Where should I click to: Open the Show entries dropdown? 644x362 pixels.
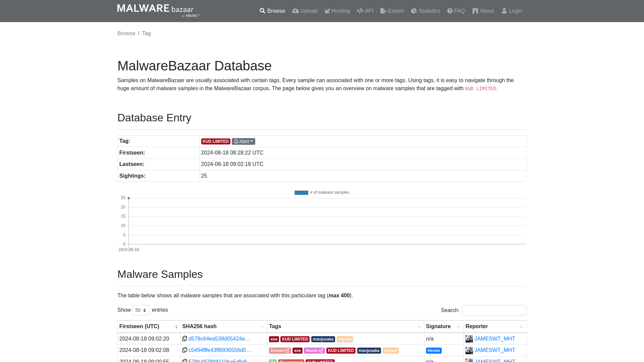point(141,310)
